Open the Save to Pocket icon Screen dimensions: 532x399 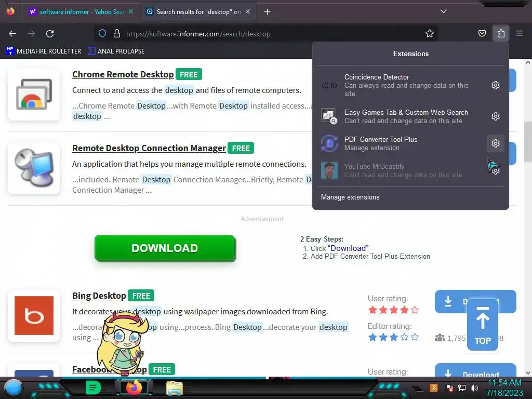[x=482, y=34]
